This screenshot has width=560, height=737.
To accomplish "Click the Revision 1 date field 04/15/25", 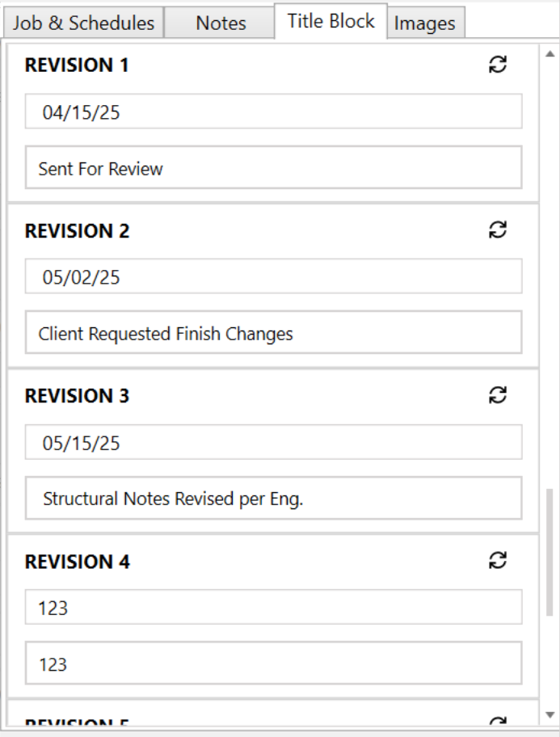I will 274,112.
